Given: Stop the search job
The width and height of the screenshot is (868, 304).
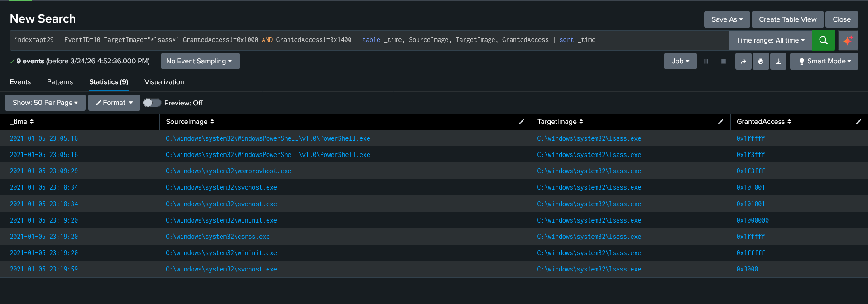Looking at the screenshot, I should [724, 61].
